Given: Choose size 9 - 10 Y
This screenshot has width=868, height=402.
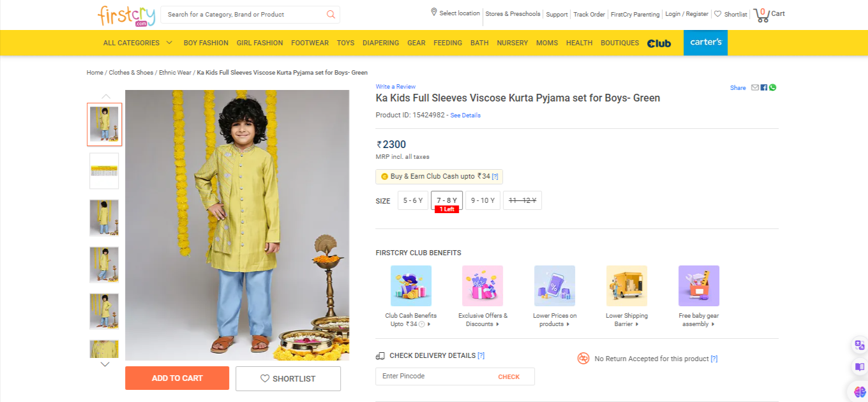Looking at the screenshot, I should point(483,200).
